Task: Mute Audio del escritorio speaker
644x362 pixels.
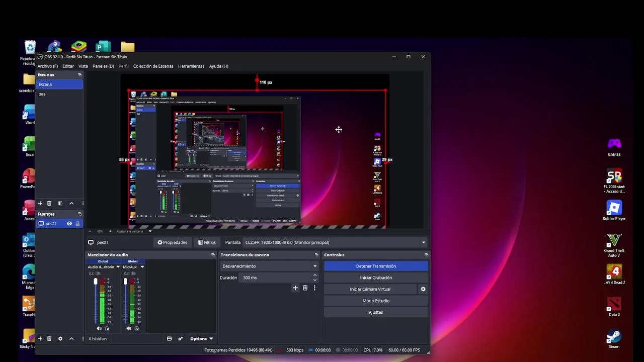Action: [99, 328]
